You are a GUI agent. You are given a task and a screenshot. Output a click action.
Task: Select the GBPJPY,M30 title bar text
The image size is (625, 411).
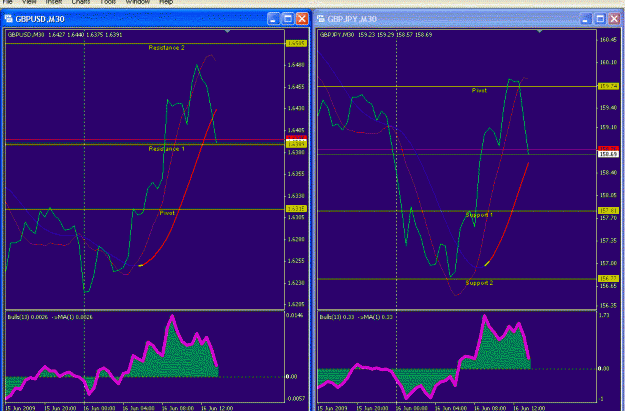coord(352,19)
